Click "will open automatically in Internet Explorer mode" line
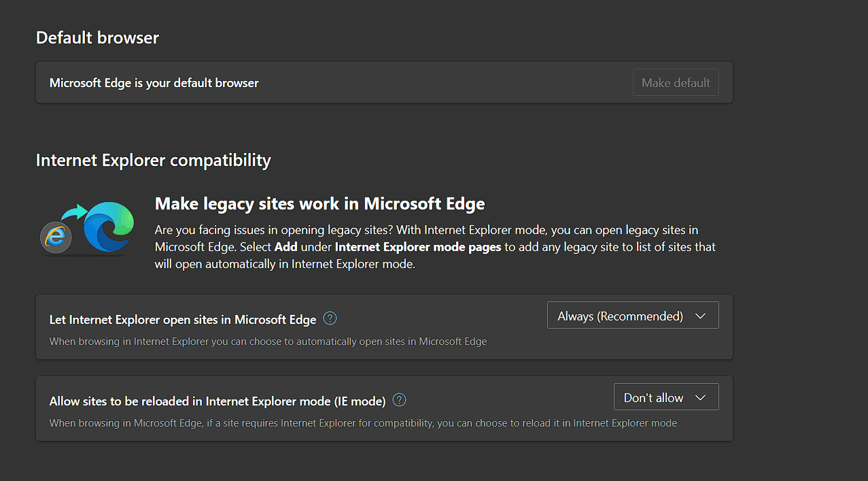 coord(284,264)
